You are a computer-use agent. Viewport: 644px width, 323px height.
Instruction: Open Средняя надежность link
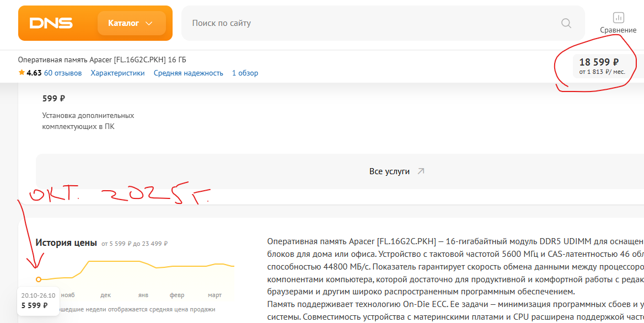pyautogui.click(x=189, y=73)
